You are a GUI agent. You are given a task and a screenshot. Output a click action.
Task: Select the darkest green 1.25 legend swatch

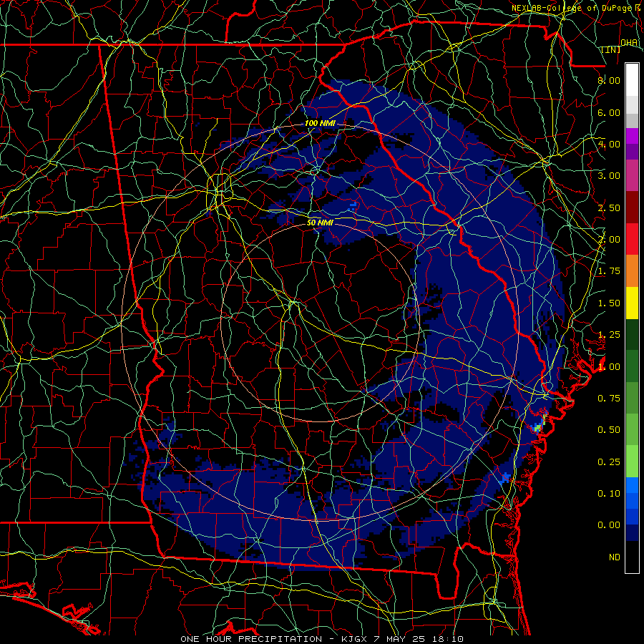click(x=632, y=335)
